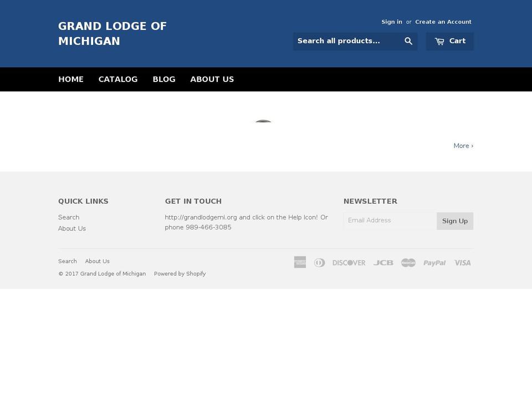The image size is (532, 399).
Task: Click the Newsletter heading
Action: tap(371, 201)
